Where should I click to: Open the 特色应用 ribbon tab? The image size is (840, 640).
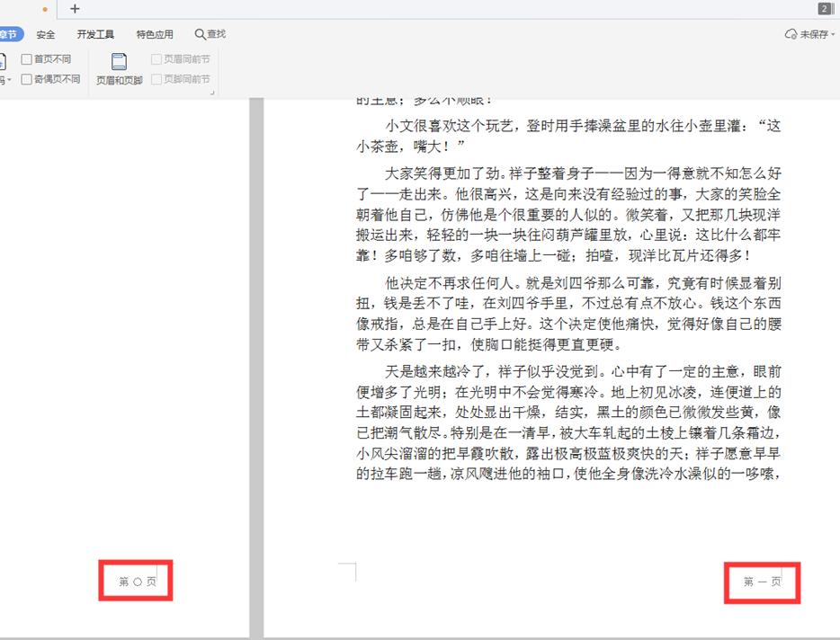(x=154, y=33)
